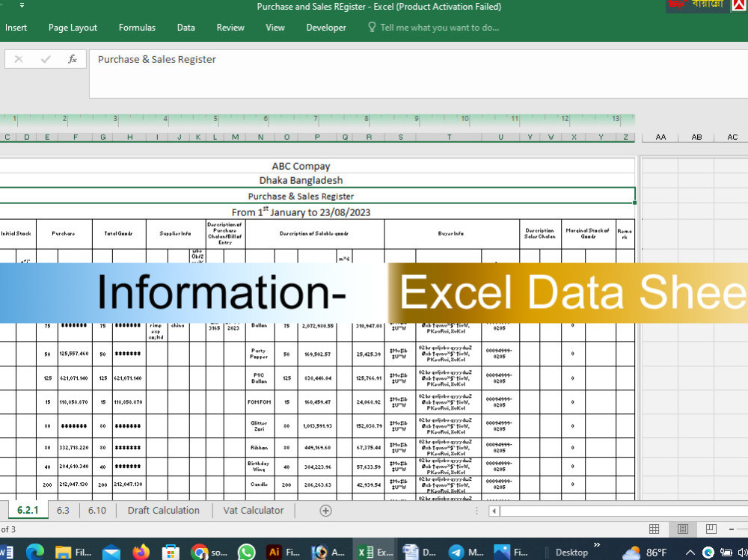This screenshot has width=748, height=560.
Task: Select the Buyer Info header cell
Action: 451,234
